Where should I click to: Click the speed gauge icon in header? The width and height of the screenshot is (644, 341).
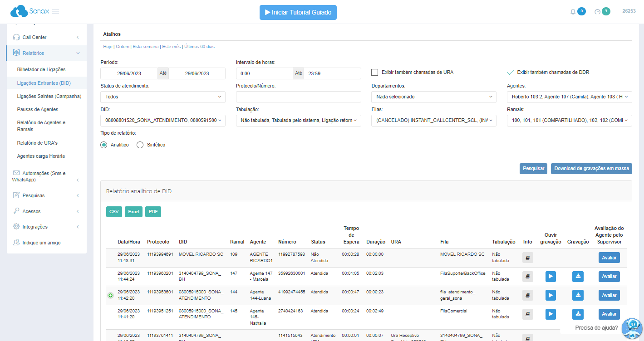597,12
